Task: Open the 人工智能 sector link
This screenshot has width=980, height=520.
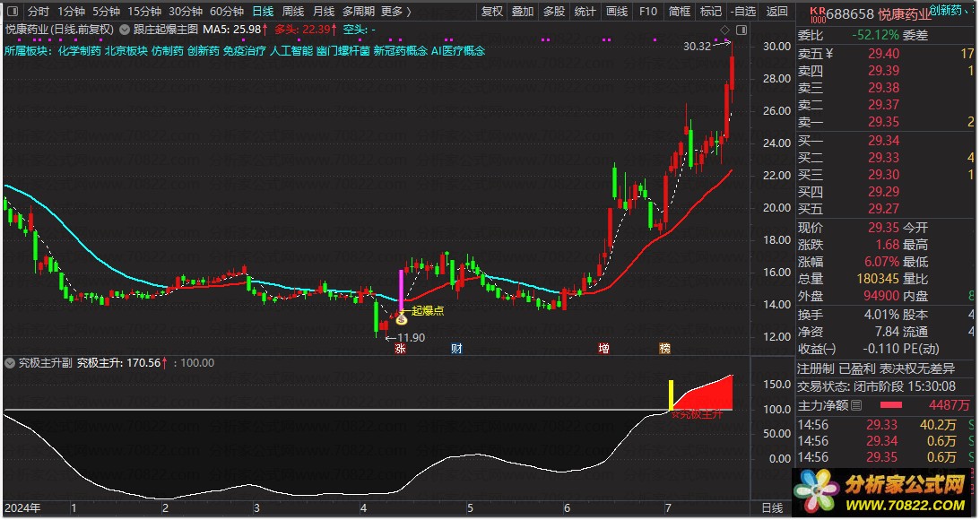Action: pos(291,50)
